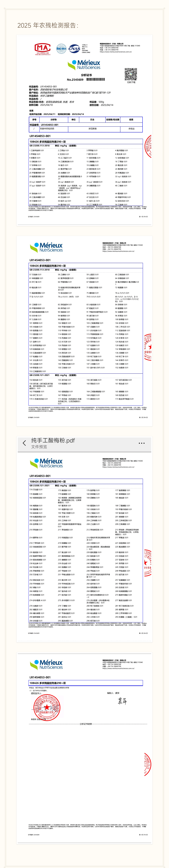Click 样品描述: 纯手工酸梅粉 line
This screenshot has height=868, width=169.
tap(41, 96)
